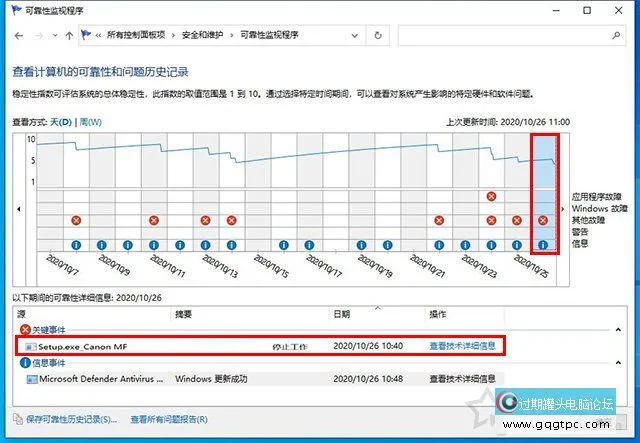Click the red error icon for 2020/10/13
Viewport: 640px width, 443px height.
coord(205,220)
